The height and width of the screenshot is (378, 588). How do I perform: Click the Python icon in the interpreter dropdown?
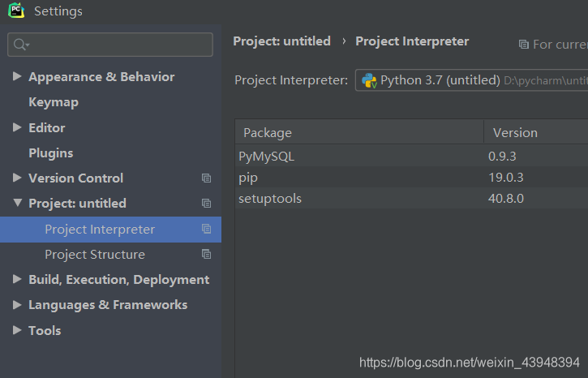point(369,80)
